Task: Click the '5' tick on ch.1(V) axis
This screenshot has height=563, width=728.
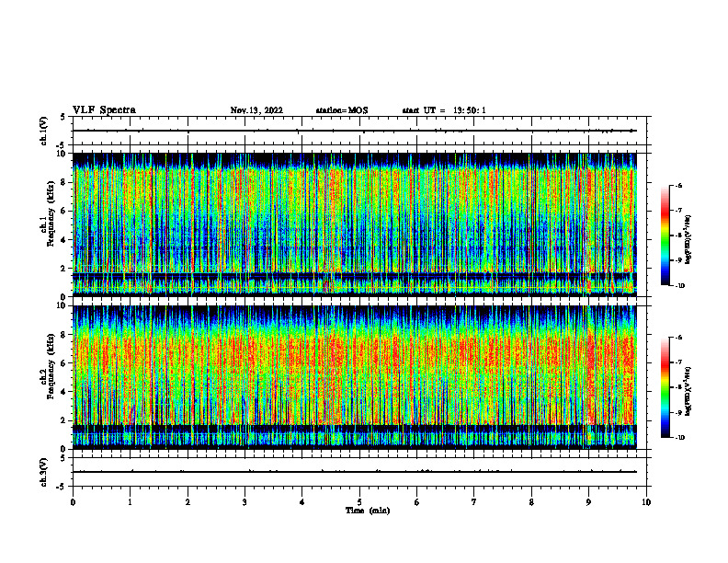Action: [63, 118]
